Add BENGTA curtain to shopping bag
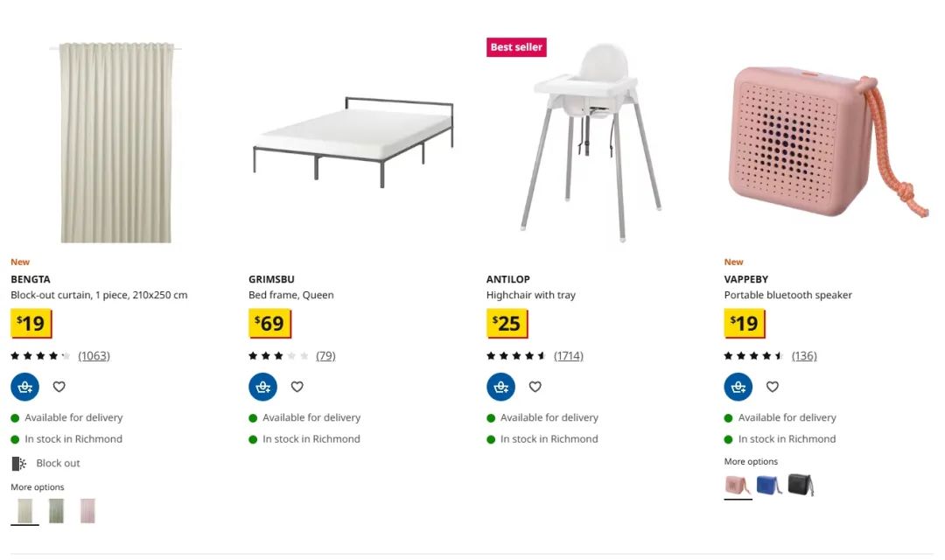Viewport: 945px width, 560px height. tap(24, 387)
